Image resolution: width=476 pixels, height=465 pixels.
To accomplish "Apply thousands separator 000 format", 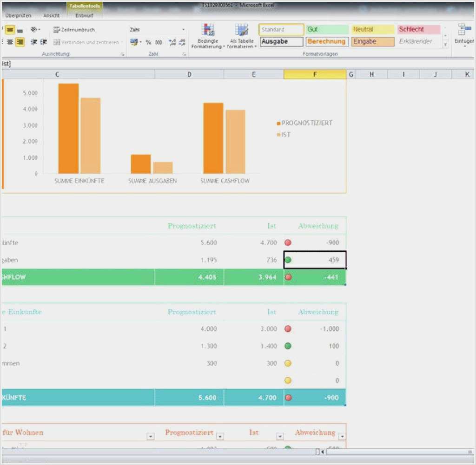I will tap(159, 42).
